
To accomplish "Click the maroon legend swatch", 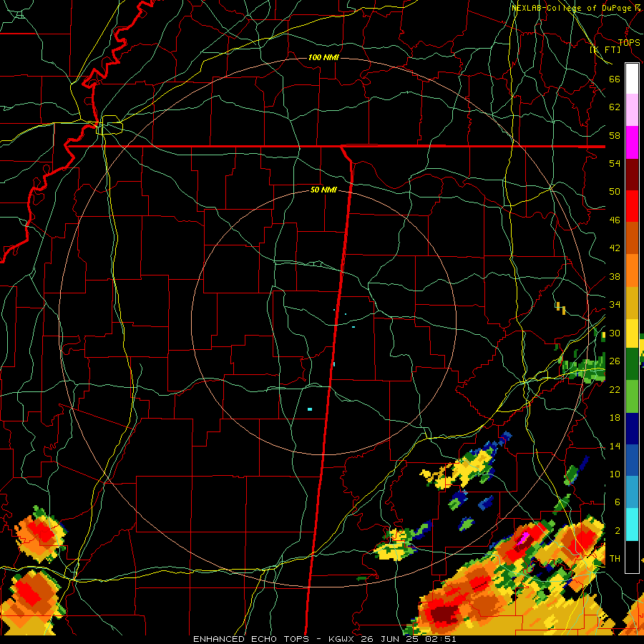I will coord(632,175).
